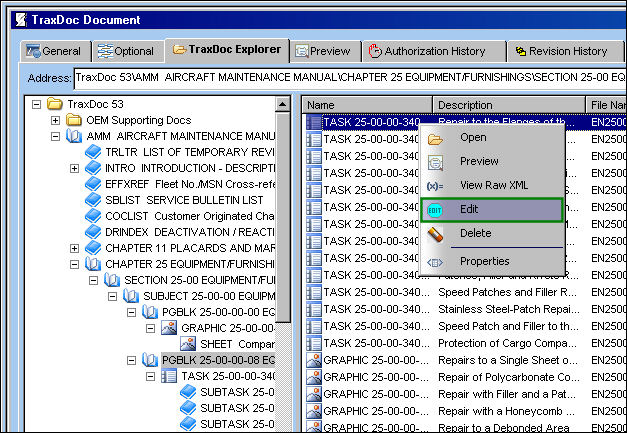Click icon of Repair with a Honeycomb row
The width and height of the screenshot is (627, 433).
click(314, 411)
